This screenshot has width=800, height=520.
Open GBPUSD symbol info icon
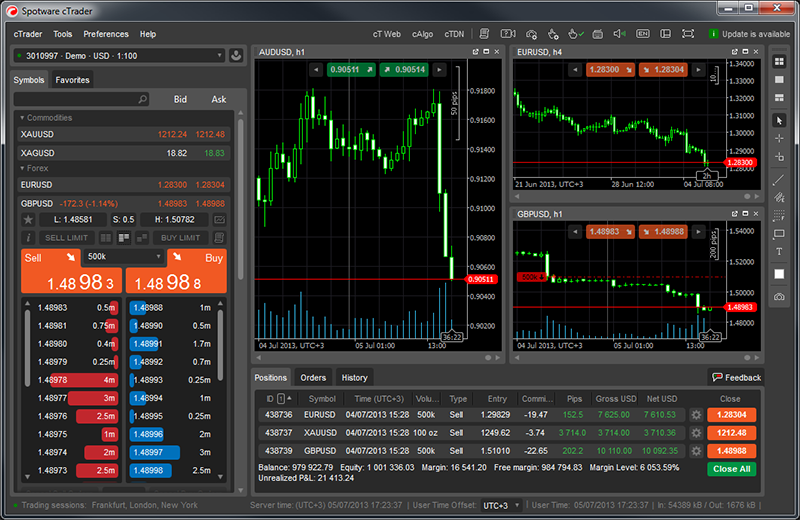28,238
